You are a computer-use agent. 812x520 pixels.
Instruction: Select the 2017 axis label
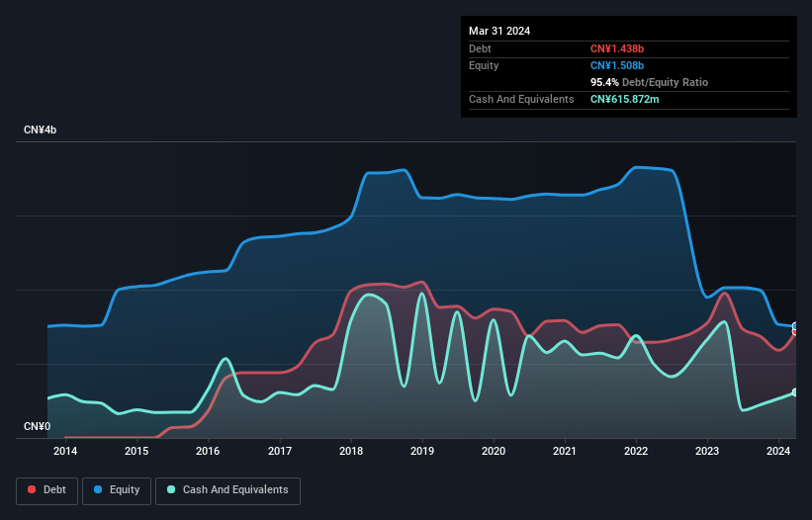click(x=280, y=451)
